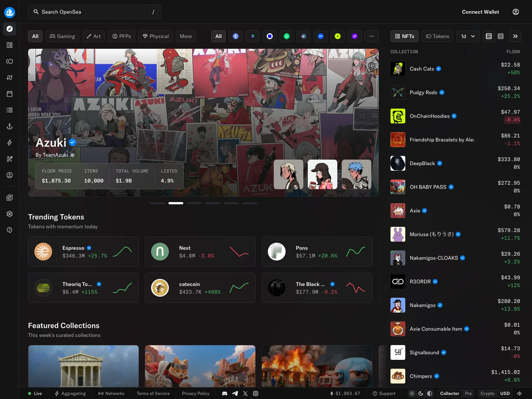Viewport: 532px width, 399px height.
Task: Open the profile account icon
Action: pyautogui.click(x=516, y=12)
